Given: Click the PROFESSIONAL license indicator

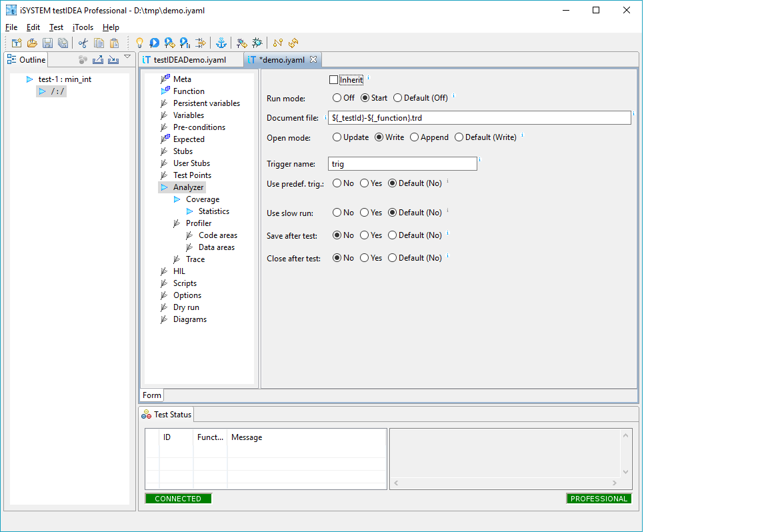Looking at the screenshot, I should click(x=599, y=499).
